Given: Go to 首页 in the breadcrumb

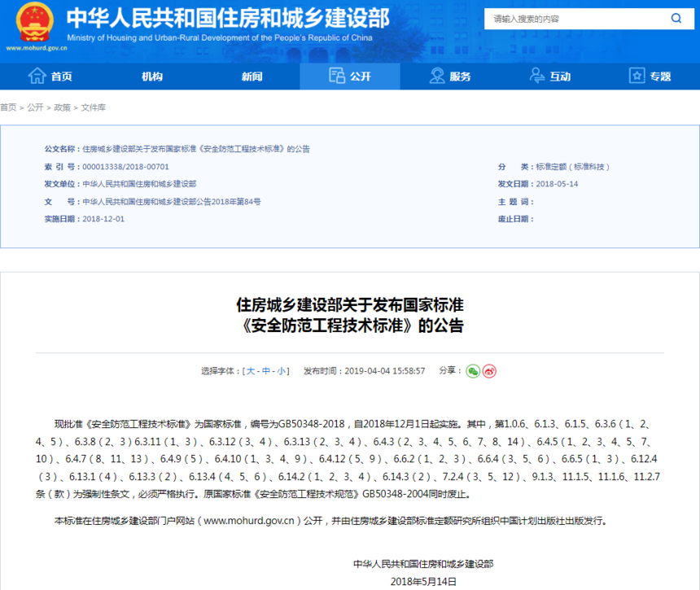Looking at the screenshot, I should (x=8, y=107).
